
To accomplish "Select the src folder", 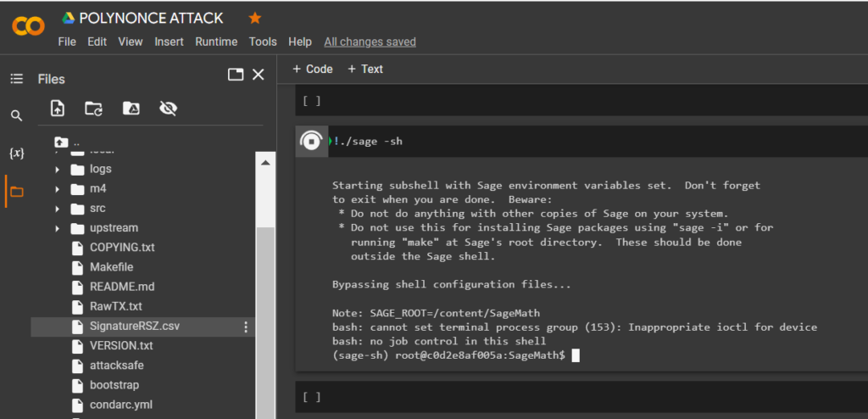I will pyautogui.click(x=97, y=209).
